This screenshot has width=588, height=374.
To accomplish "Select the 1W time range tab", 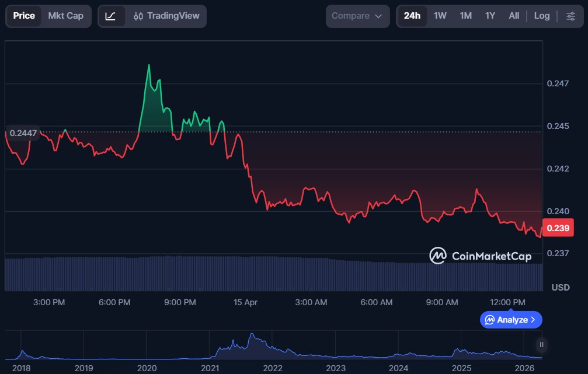I will [440, 16].
